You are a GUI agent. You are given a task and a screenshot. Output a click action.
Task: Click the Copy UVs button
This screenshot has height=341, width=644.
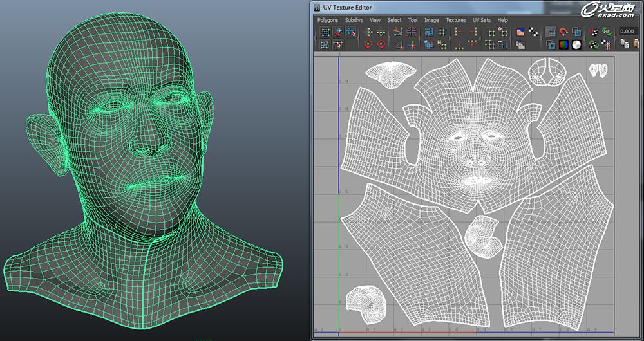pyautogui.click(x=625, y=44)
